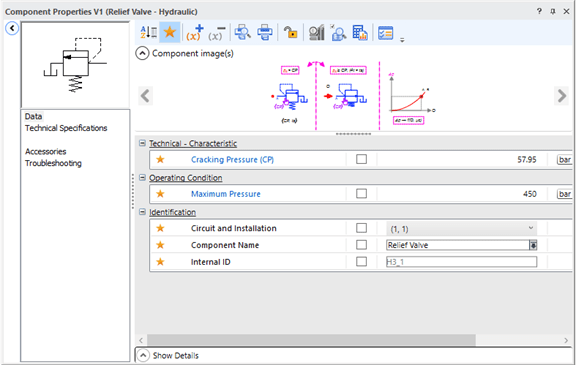Click the Internal ID field H3_1
Image resolution: width=576 pixels, height=365 pixels.
click(x=461, y=262)
